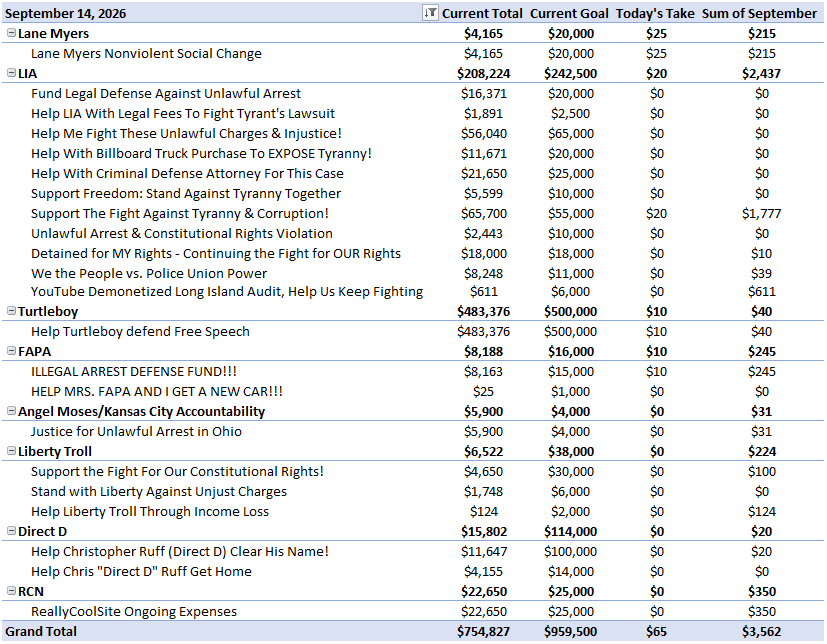Select the September 14, 2026 header cell
Screen dimensions: 827x644
65,13
